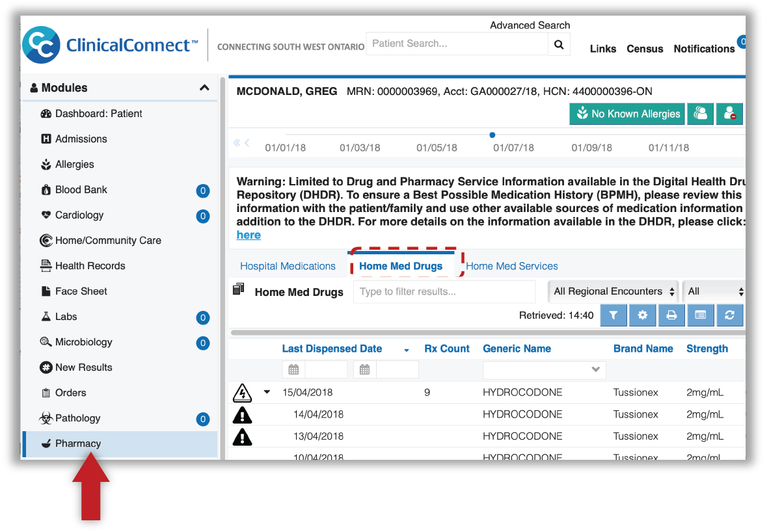This screenshot has height=532, width=769.
Task: Open the filter icon in the Pharmacy toolbar
Action: click(x=614, y=315)
